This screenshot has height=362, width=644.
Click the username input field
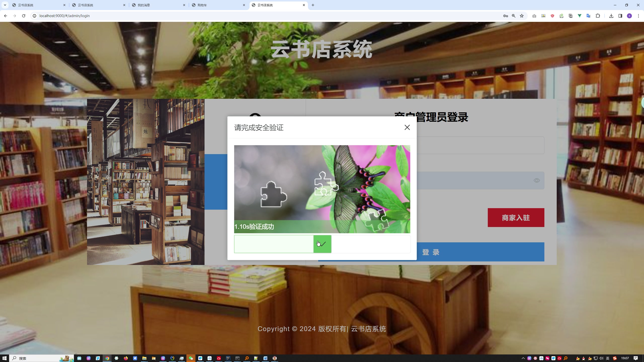tap(480, 145)
